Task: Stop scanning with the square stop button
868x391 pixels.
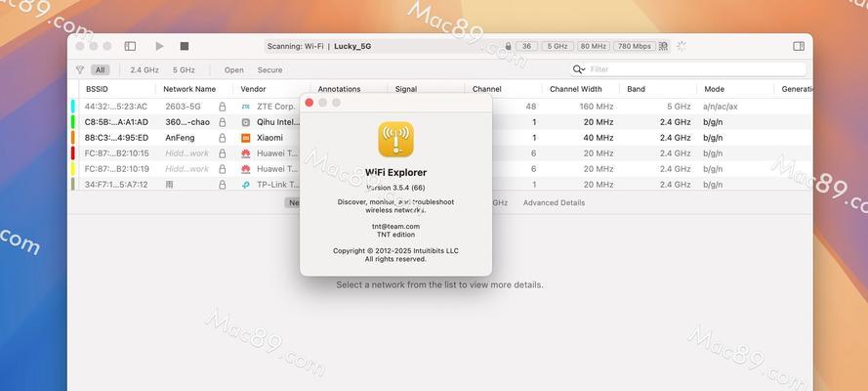Action: (x=185, y=47)
